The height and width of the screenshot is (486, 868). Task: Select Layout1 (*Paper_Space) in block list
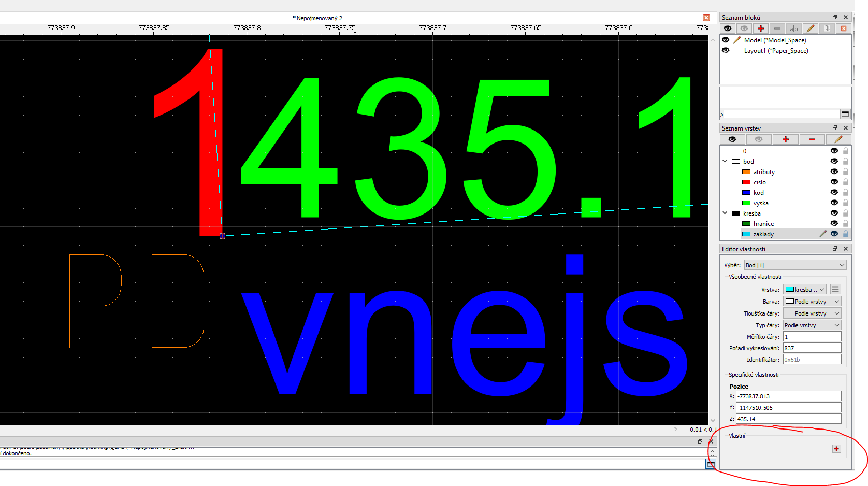[776, 51]
